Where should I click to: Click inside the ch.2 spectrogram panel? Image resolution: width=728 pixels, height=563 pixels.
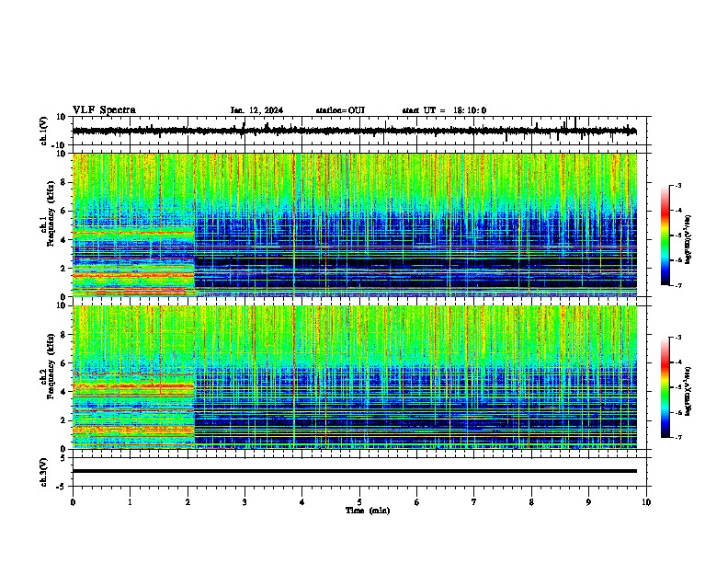click(355, 377)
